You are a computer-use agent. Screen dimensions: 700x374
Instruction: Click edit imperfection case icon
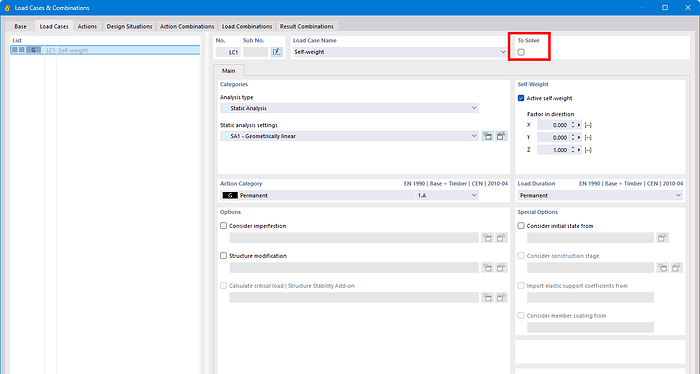click(x=501, y=238)
